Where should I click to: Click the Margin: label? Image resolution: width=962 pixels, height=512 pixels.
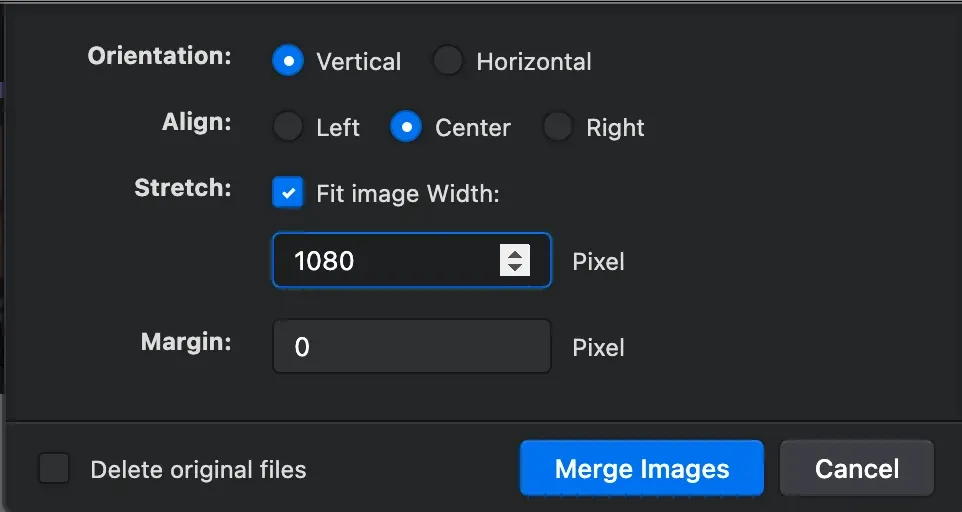coord(187,342)
